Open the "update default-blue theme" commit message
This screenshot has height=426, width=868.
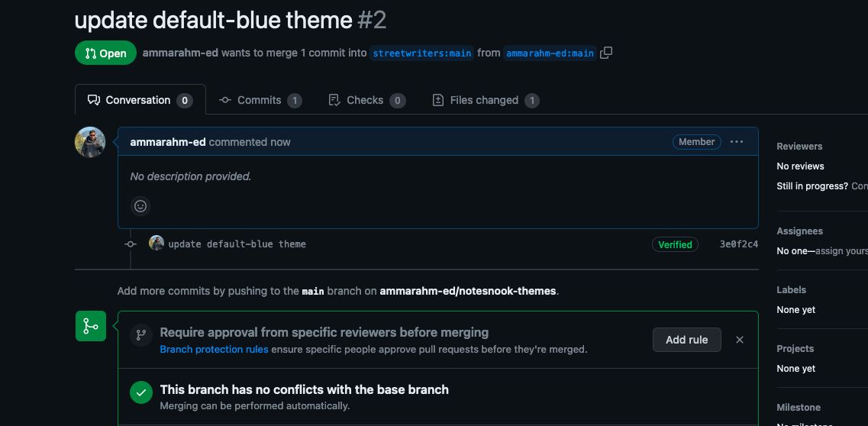(x=237, y=244)
